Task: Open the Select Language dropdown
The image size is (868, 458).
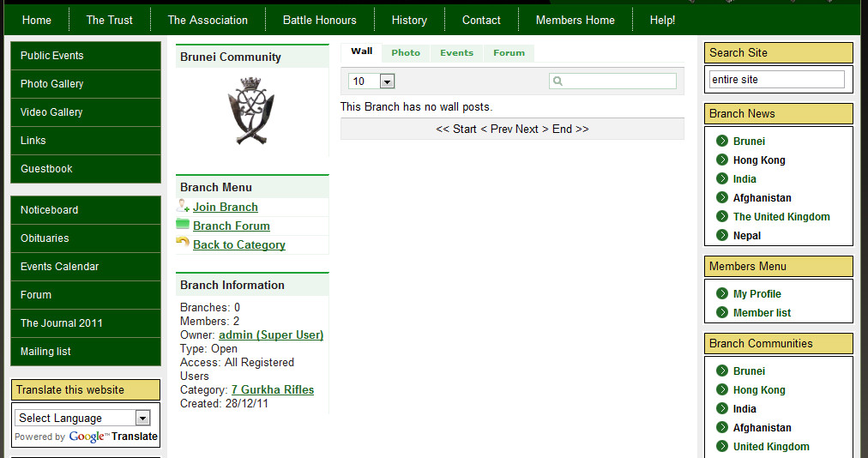Action: point(82,418)
